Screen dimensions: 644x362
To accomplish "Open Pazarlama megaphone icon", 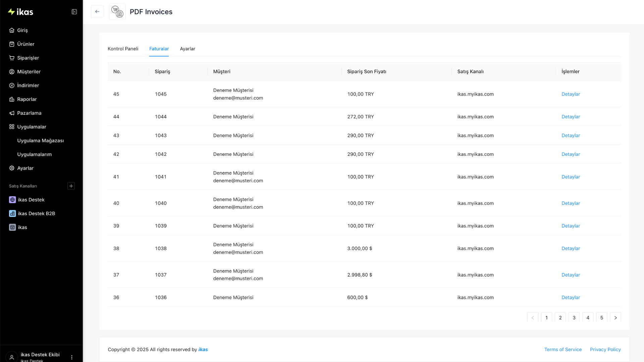I will tap(12, 113).
